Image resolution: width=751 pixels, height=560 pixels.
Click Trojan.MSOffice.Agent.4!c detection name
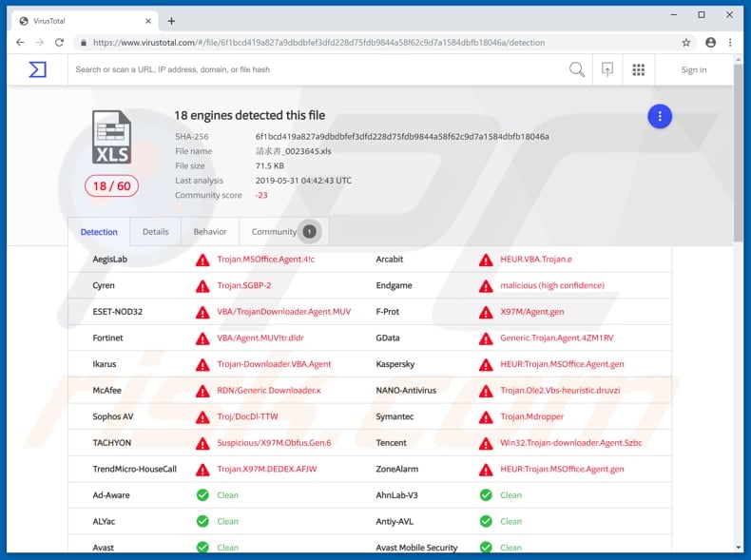point(266,260)
